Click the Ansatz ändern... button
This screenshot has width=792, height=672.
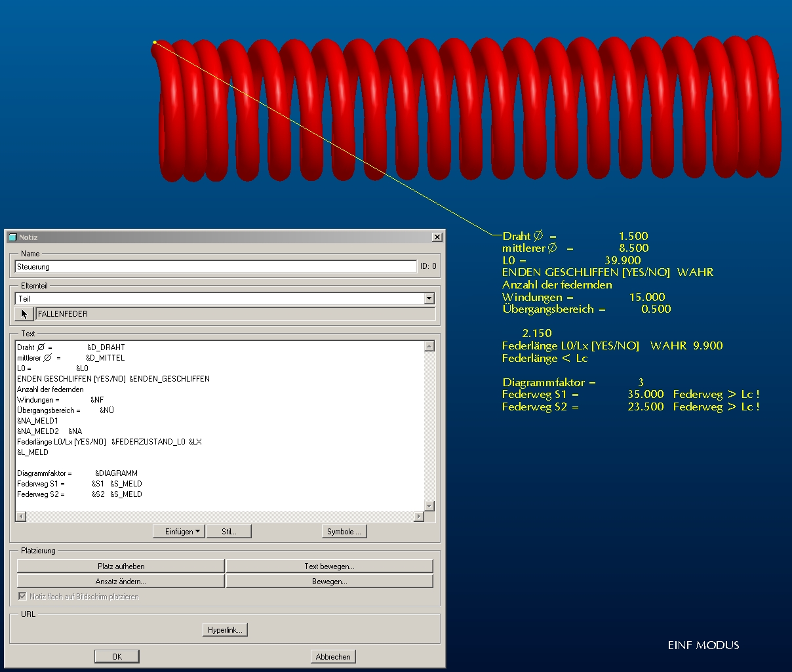[121, 581]
